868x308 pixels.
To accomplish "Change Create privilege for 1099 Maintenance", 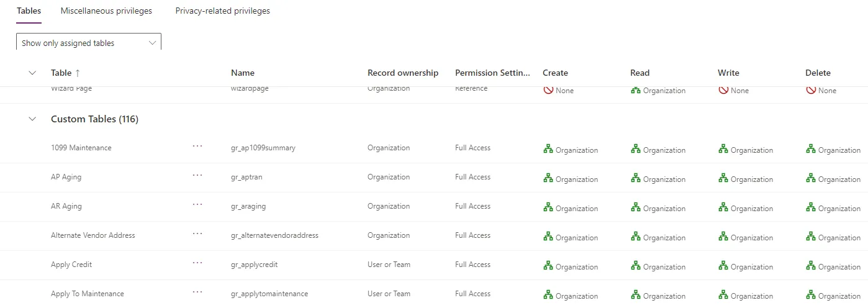I will [571, 149].
